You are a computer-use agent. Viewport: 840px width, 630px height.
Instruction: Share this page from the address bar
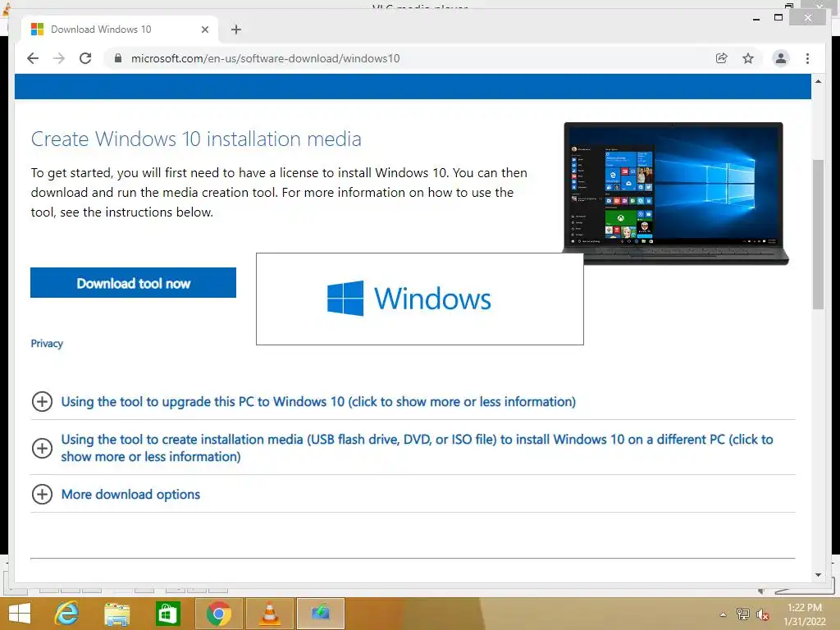coord(722,58)
